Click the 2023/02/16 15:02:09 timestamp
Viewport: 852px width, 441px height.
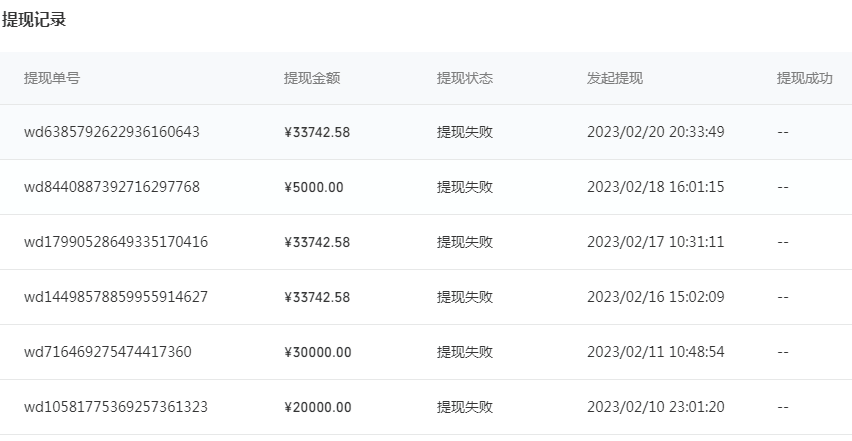tap(655, 297)
